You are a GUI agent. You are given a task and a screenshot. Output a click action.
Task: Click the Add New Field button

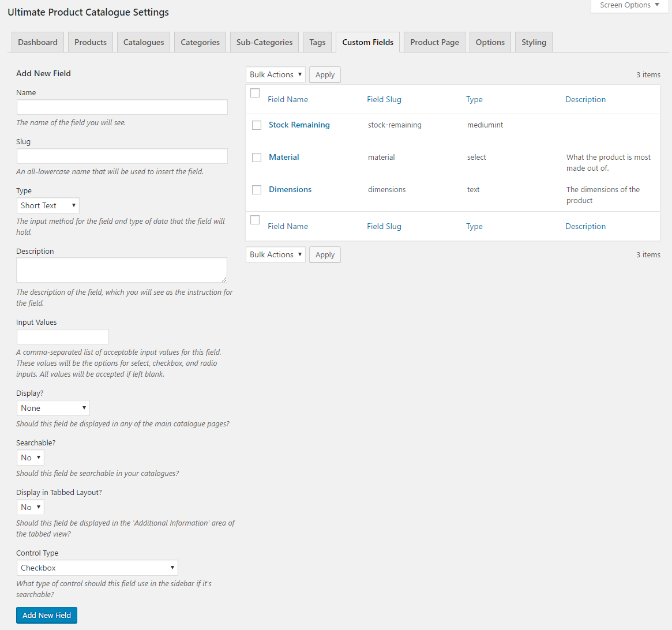click(x=47, y=615)
